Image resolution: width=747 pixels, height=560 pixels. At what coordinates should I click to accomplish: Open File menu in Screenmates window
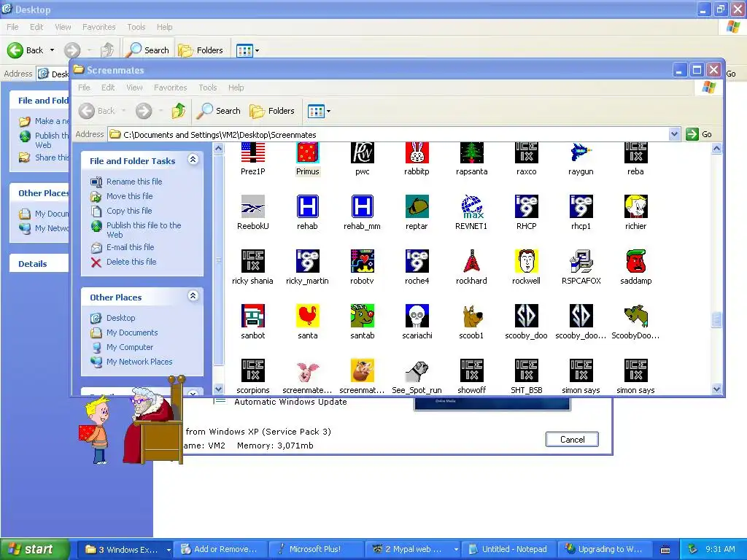click(85, 87)
